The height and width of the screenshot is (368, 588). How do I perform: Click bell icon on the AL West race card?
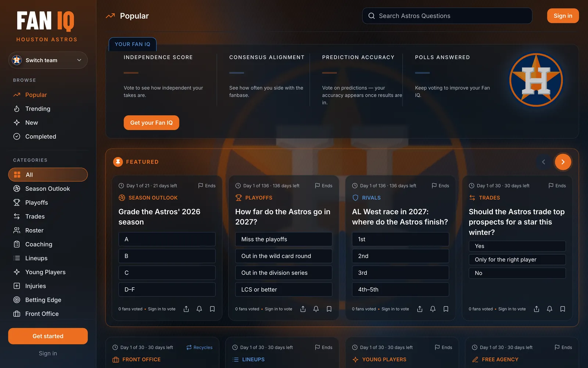(433, 309)
